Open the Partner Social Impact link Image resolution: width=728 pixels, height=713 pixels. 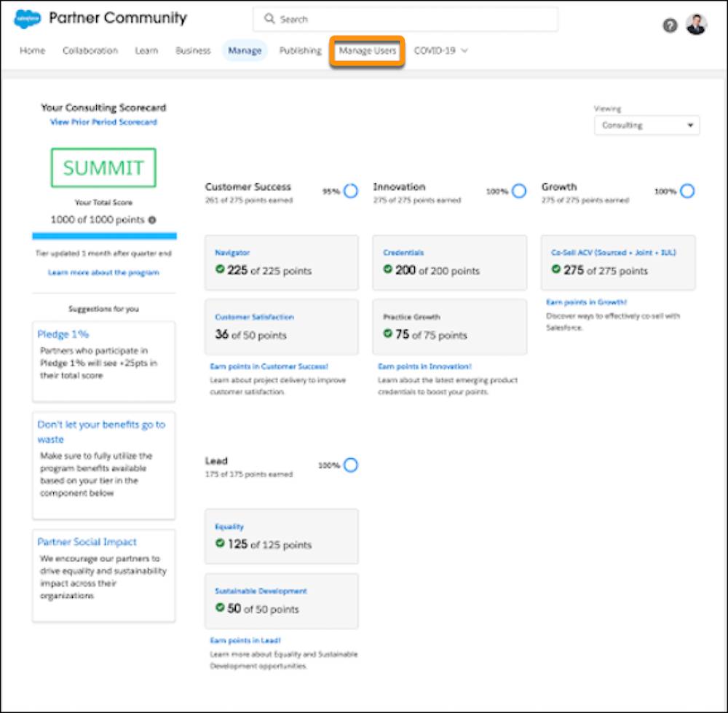[x=87, y=542]
